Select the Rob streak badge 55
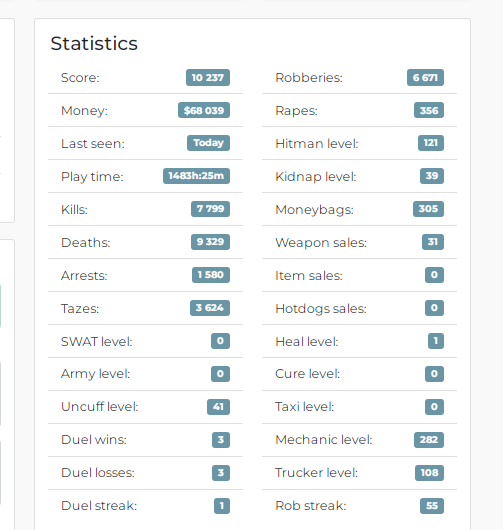Image resolution: width=503 pixels, height=530 pixels. point(432,506)
